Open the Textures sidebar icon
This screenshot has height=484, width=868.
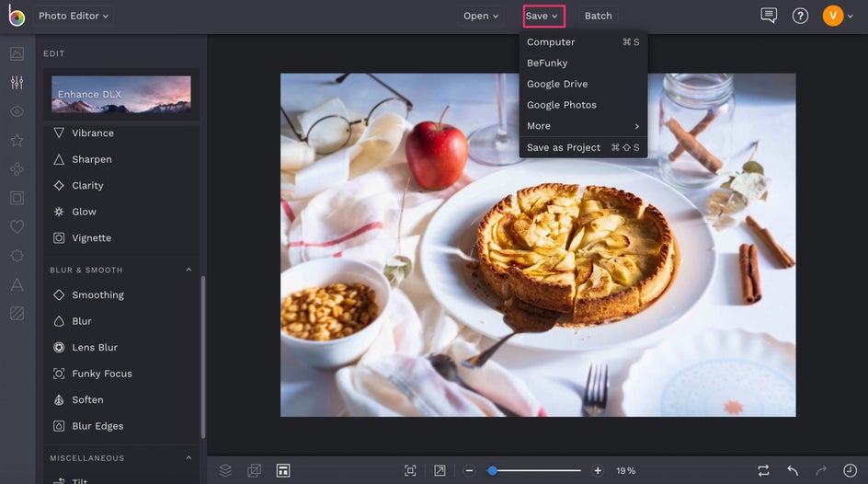click(17, 314)
